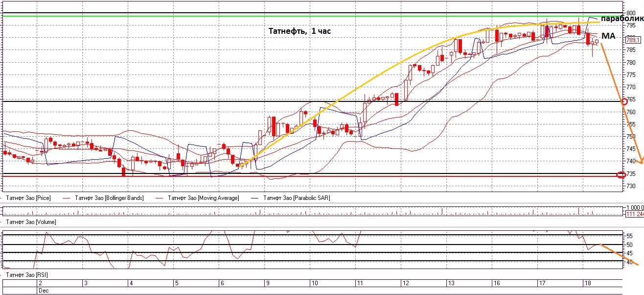Select the 'Татнфт 3ао [Moving Average]' legend entry
The width and height of the screenshot is (644, 295).
[x=203, y=198]
